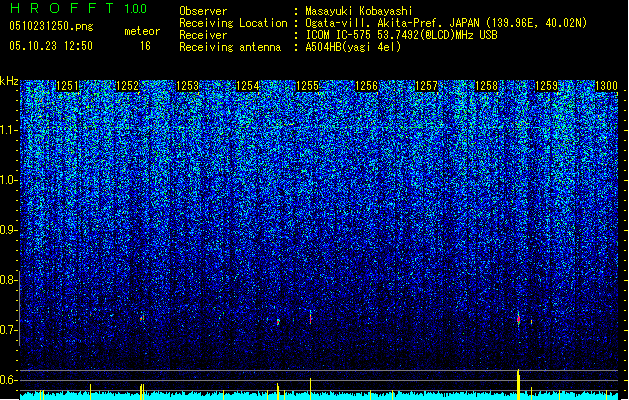629x400 pixels.
Task: Click the tallest yellow power spike before 1259
Action: click(x=518, y=384)
